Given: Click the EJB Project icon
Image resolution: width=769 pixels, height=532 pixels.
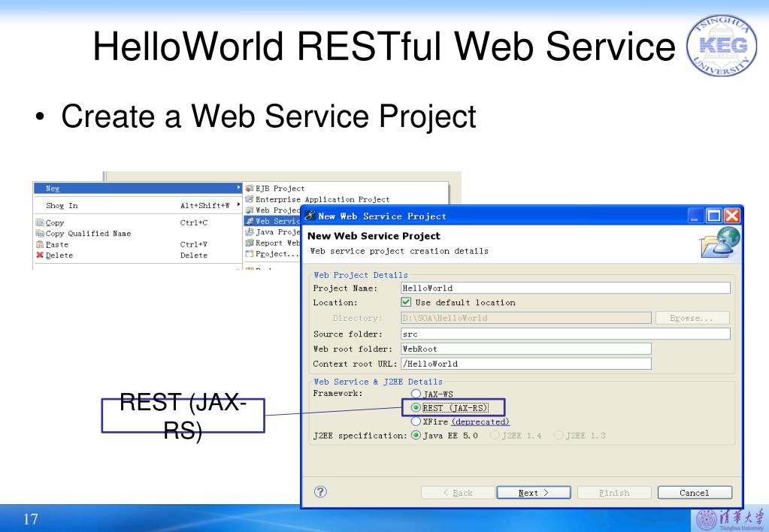Looking at the screenshot, I should 250,189.
